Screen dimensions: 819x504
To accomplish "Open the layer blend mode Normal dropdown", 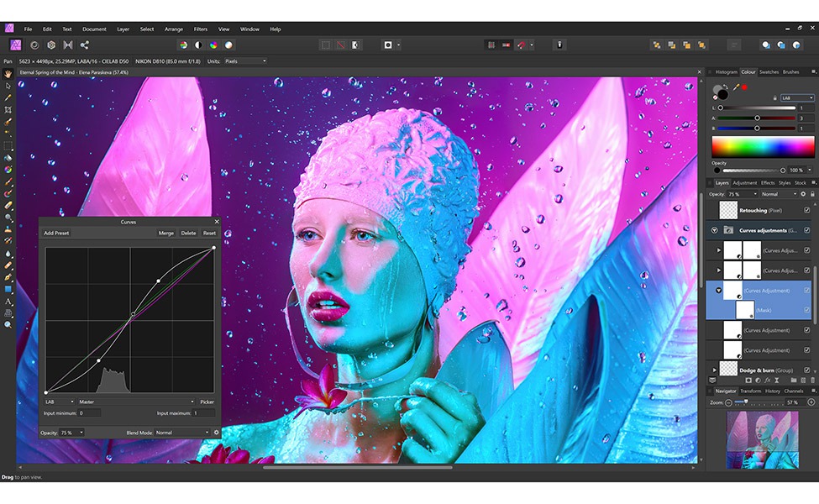I will point(779,194).
